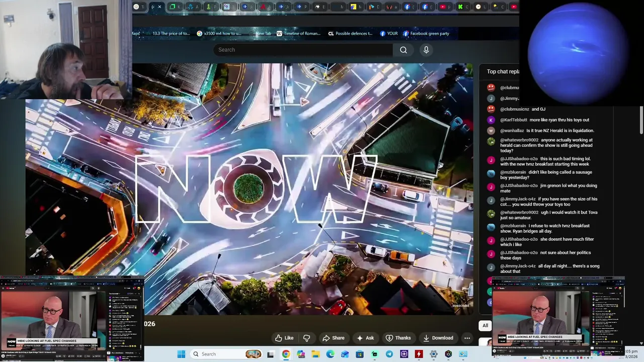Open Microsoft Store from the taskbar
644x362 pixels.
point(360,354)
